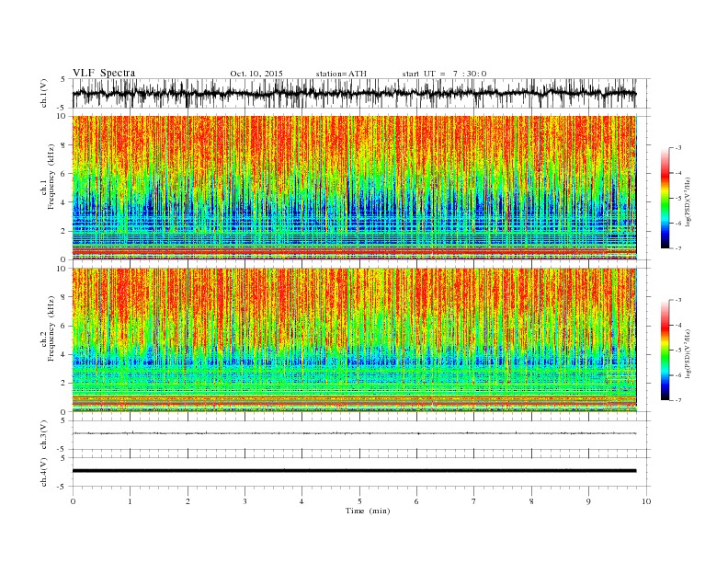Click the '-7' label on ch.2 color bar

(x=678, y=400)
